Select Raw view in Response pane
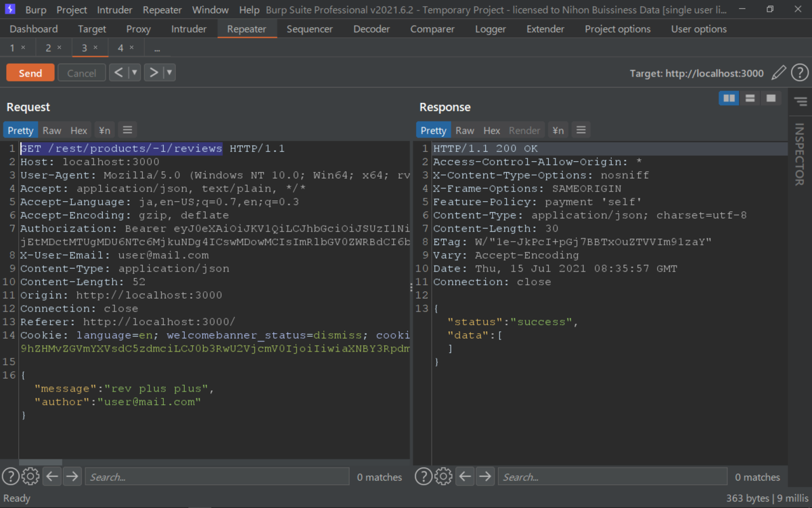This screenshot has height=508, width=812. point(465,130)
